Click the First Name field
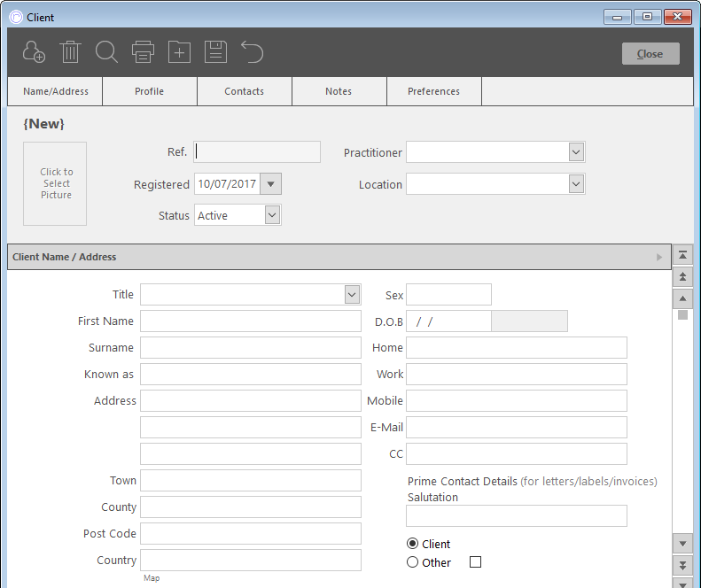 [x=251, y=321]
